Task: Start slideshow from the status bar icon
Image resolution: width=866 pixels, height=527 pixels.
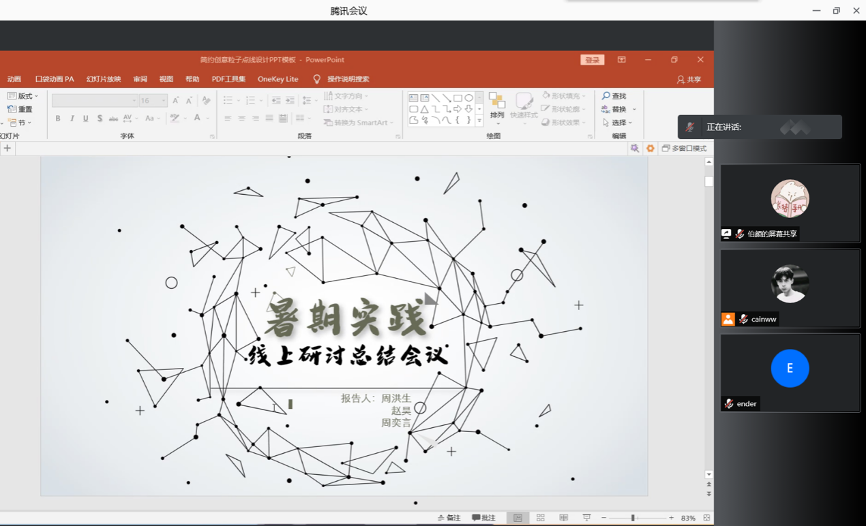Action: 586,518
